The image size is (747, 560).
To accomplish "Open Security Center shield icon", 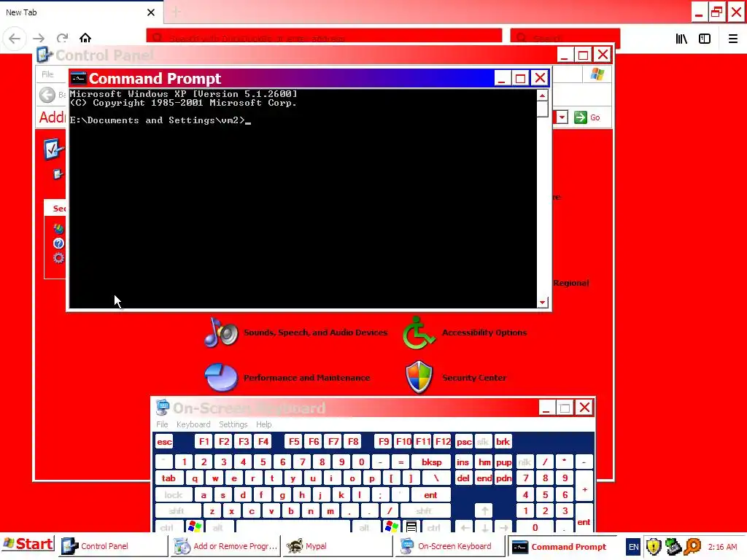I will 419,377.
